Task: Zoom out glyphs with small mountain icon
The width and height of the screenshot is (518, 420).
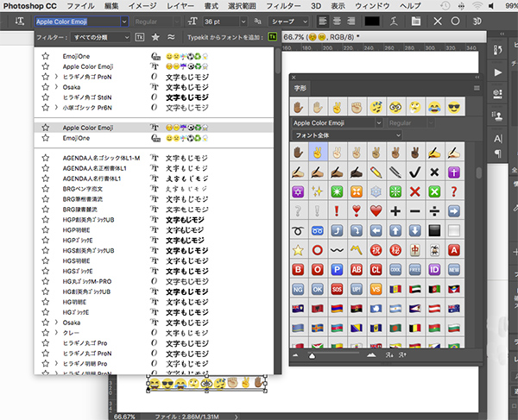Action: click(295, 355)
